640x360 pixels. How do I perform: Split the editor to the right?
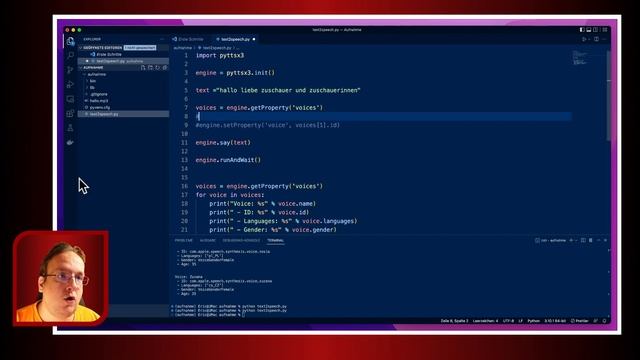(x=596, y=39)
